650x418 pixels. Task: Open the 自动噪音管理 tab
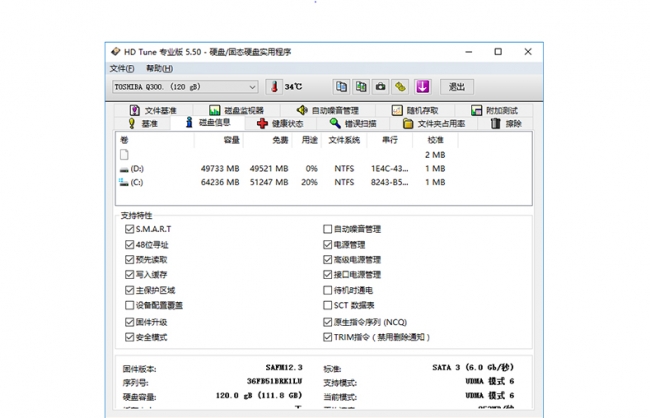point(327,110)
